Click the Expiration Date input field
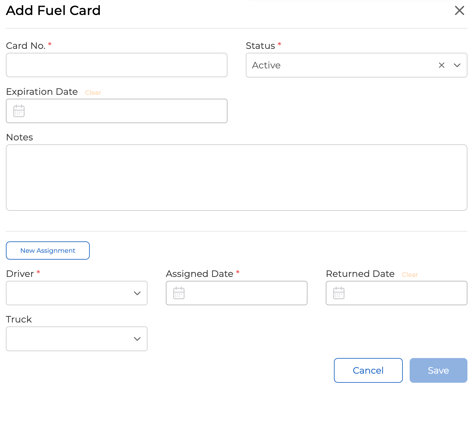Image resolution: width=472 pixels, height=445 pixels. tap(117, 111)
